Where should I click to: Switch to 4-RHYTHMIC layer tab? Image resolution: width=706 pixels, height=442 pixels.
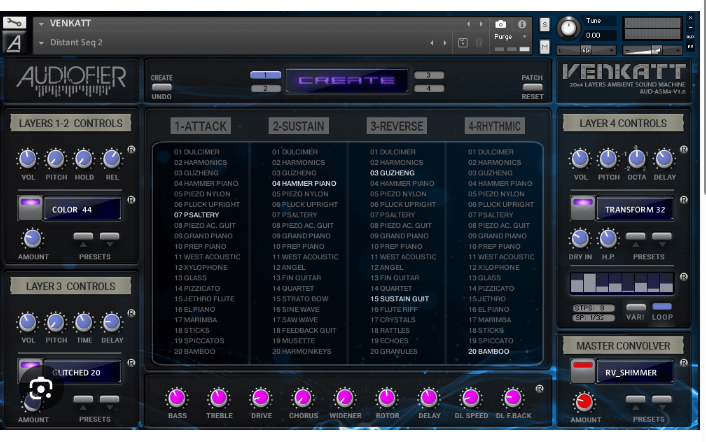click(494, 126)
